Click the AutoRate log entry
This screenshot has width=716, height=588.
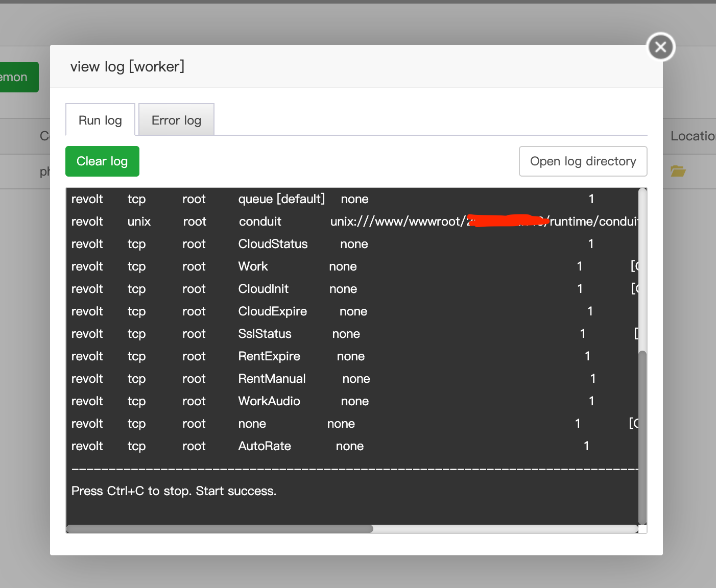point(265,446)
